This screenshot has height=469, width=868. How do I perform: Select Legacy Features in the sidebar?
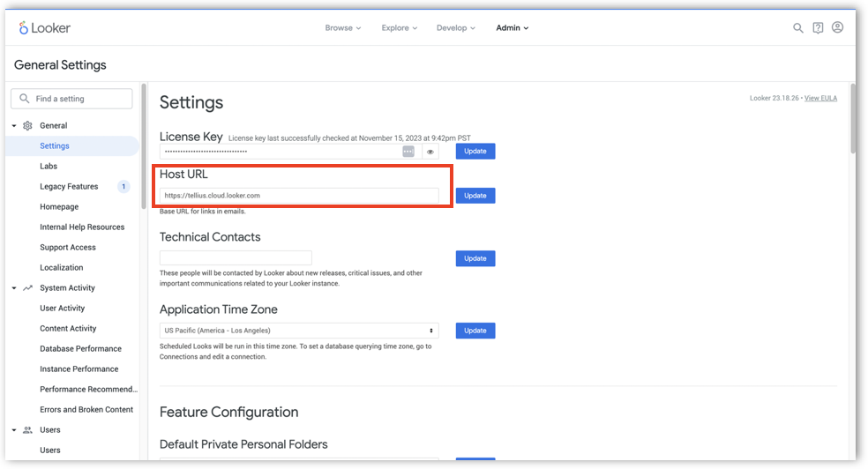69,187
